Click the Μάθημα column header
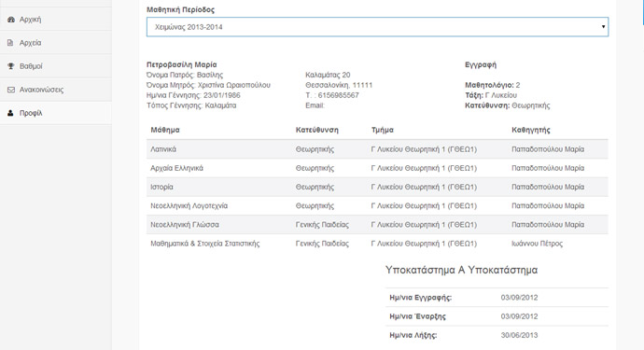The height and width of the screenshot is (350, 644). [165, 130]
